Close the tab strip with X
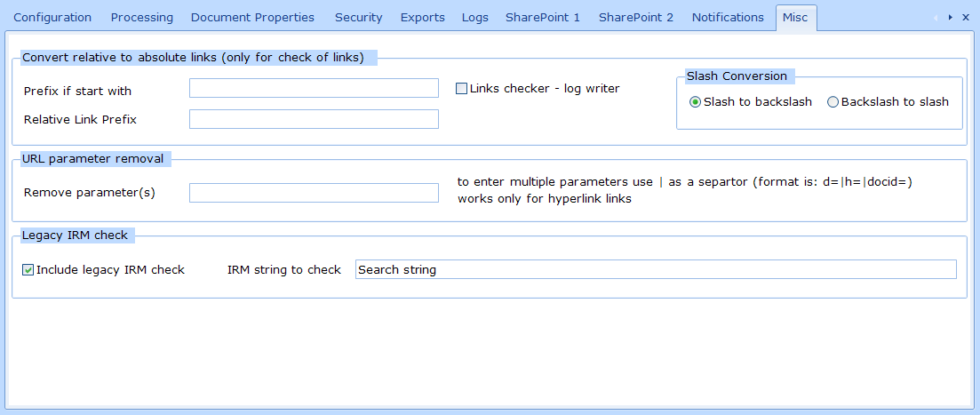Image resolution: width=980 pixels, height=415 pixels. coord(966,17)
